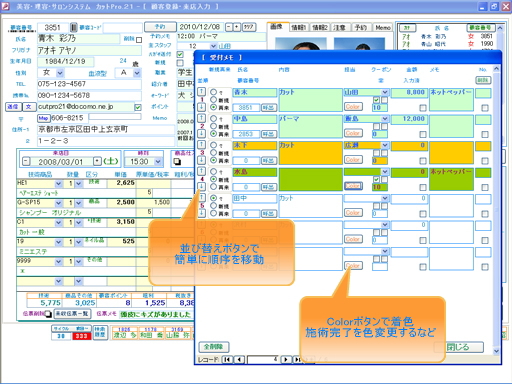Go to next record in navigator
This screenshot has height=384, width=512.
(286, 360)
